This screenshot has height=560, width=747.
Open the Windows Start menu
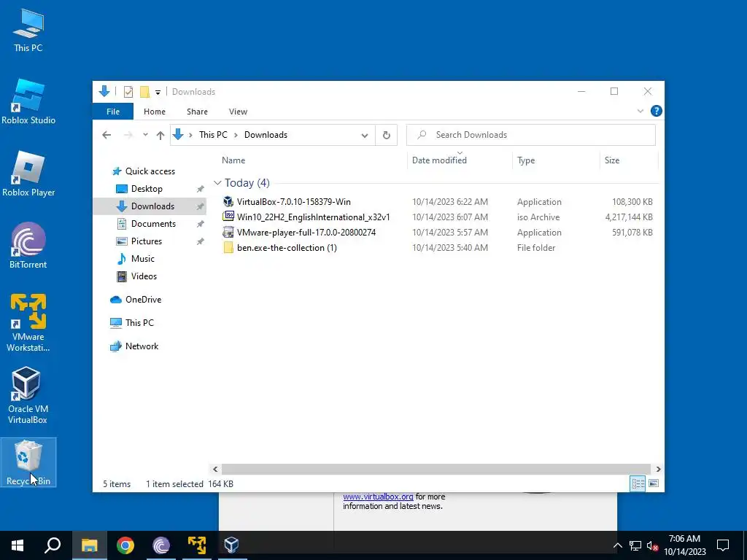point(18,545)
